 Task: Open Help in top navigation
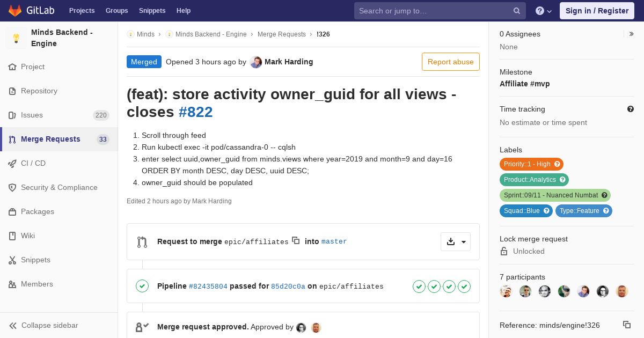(184, 11)
